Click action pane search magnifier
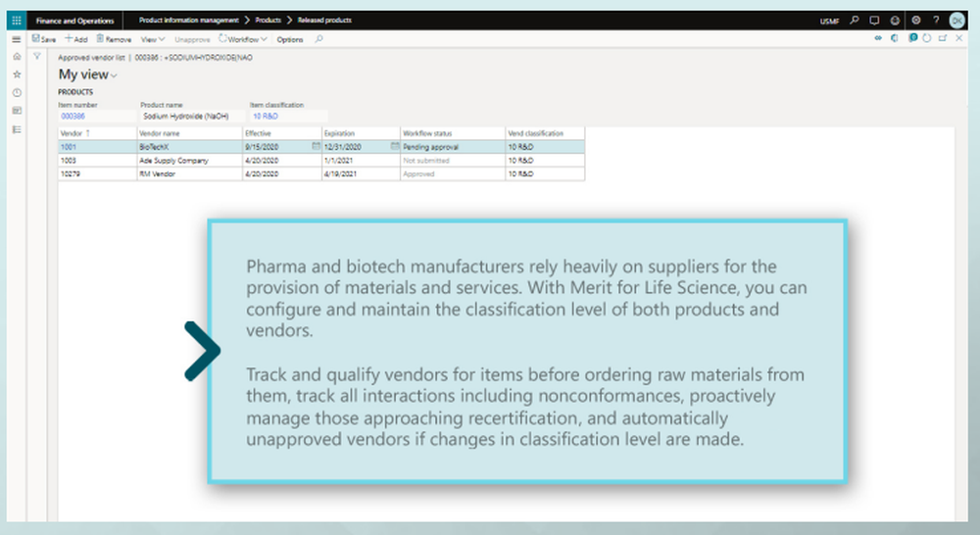Screen dimensions: 980x535 click(x=318, y=39)
